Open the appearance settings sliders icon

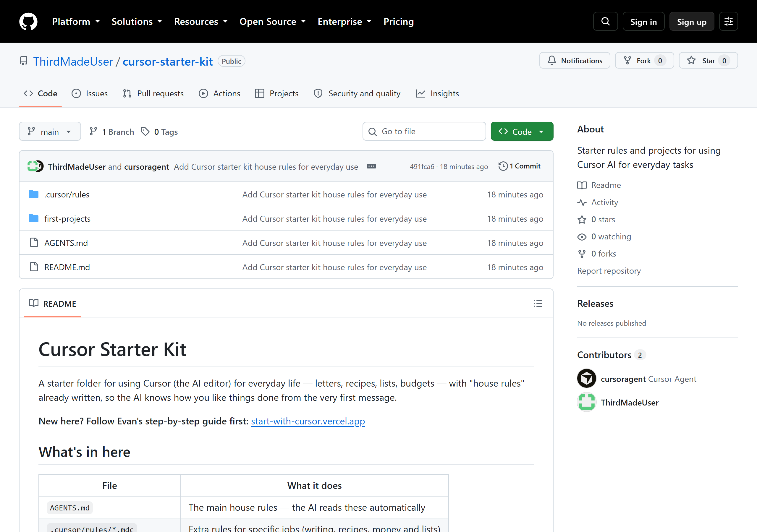[x=728, y=21]
